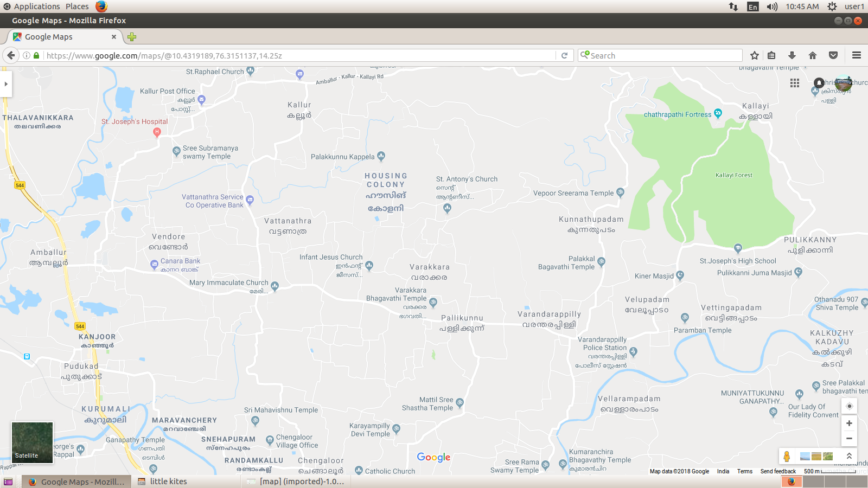Select the Google Maps browser tab
The image size is (868, 488).
point(64,37)
